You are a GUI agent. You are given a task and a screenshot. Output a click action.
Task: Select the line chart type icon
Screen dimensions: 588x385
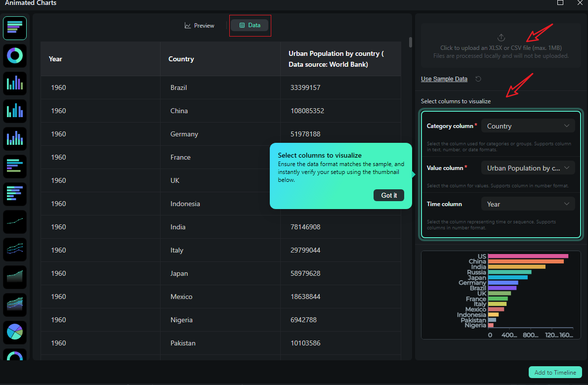coord(15,222)
